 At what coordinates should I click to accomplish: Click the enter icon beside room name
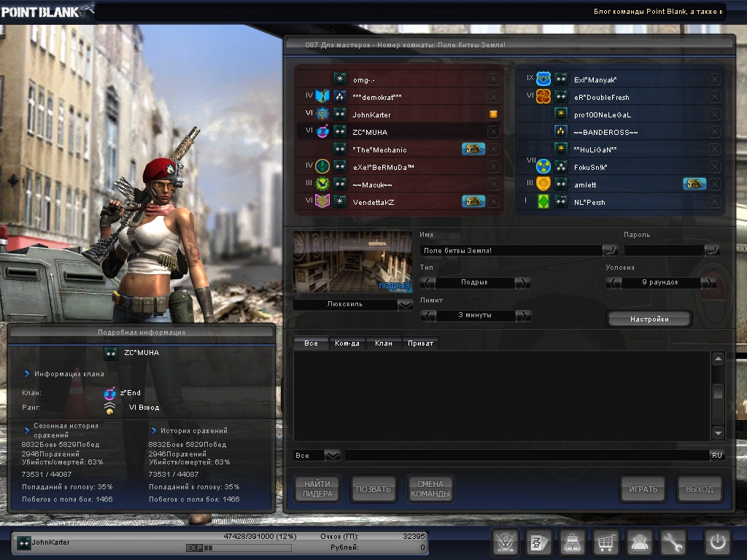point(610,250)
